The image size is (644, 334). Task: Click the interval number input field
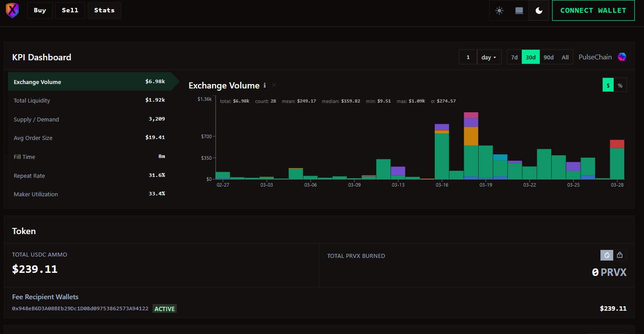pos(468,57)
